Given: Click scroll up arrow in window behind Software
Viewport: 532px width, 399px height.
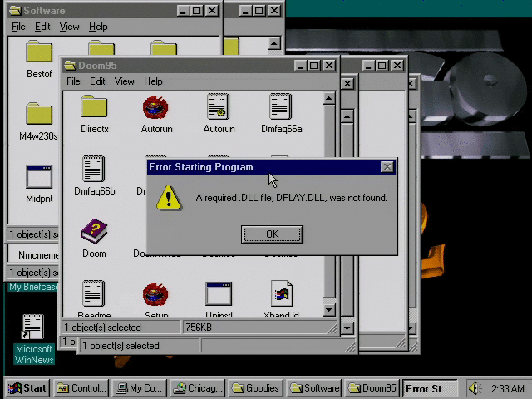Looking at the screenshot, I should coord(274,43).
